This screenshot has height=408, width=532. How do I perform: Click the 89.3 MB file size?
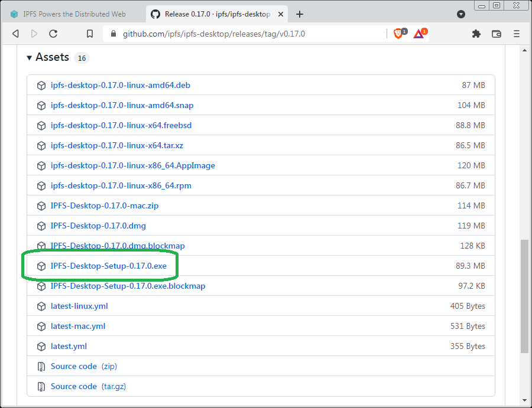tap(471, 266)
